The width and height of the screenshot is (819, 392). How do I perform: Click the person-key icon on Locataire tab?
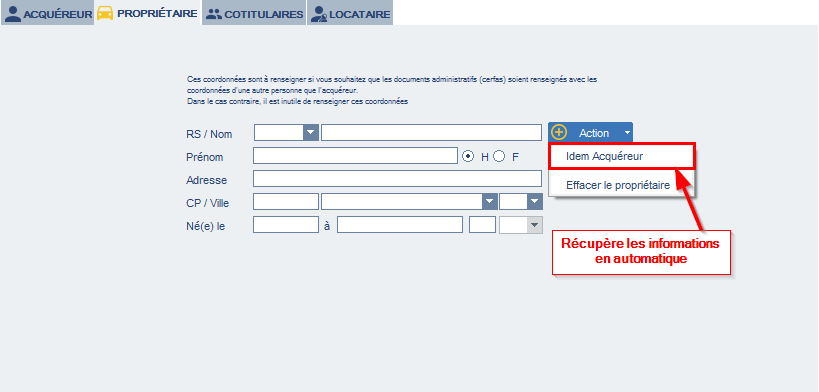tap(319, 15)
